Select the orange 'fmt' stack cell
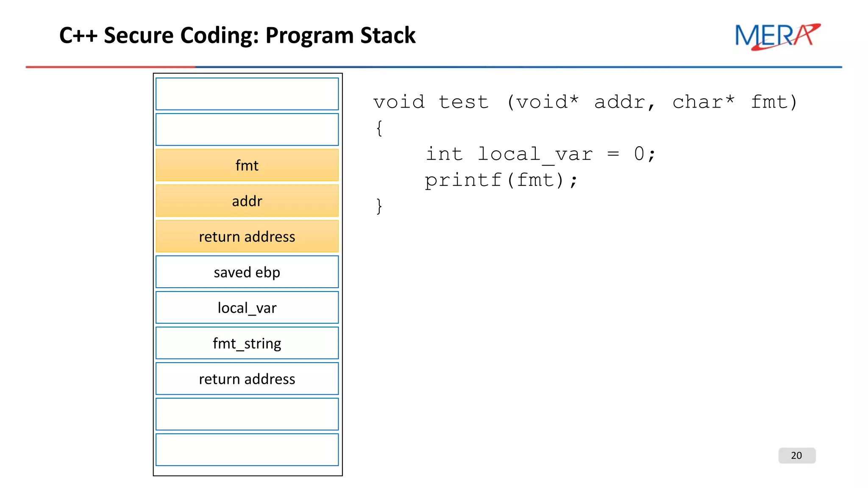868x488 pixels. 247,165
